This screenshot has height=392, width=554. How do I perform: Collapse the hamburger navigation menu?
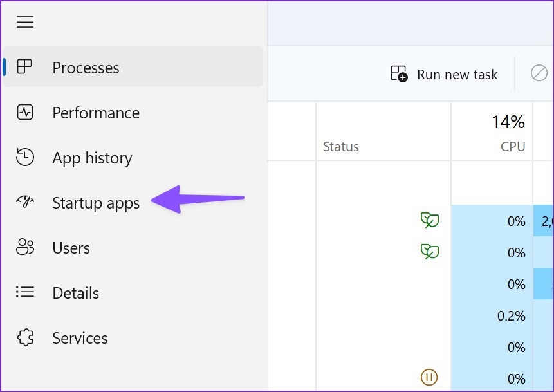point(25,22)
